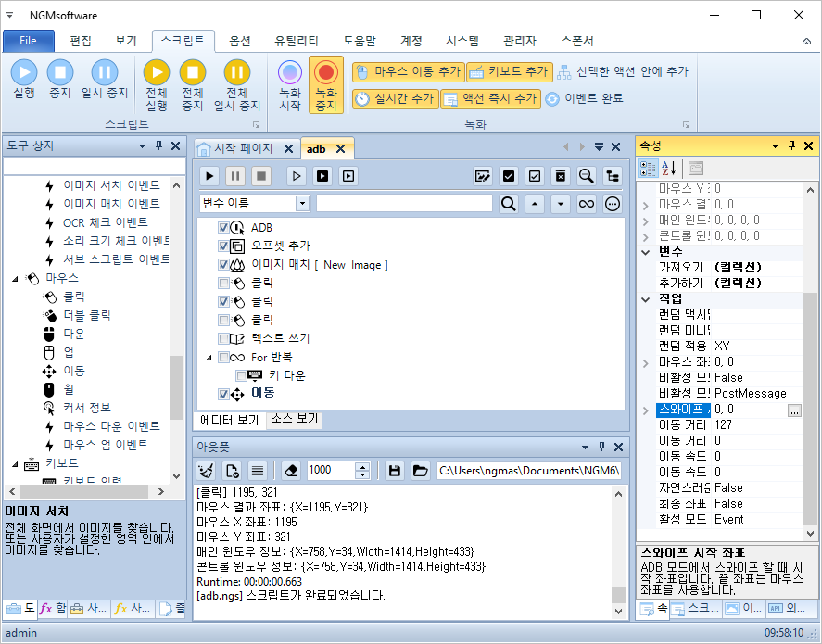Click 마우스 이동 추가 button
The image size is (822, 644).
[409, 71]
